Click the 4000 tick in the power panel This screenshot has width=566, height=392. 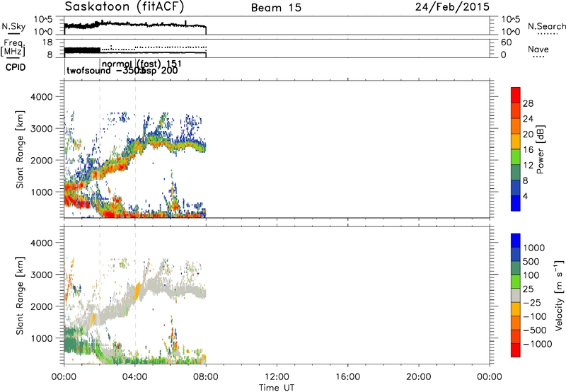(42, 97)
